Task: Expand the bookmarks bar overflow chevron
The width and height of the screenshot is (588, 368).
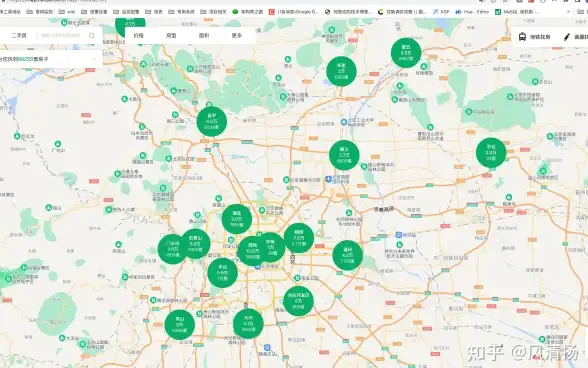Action: tap(568, 12)
